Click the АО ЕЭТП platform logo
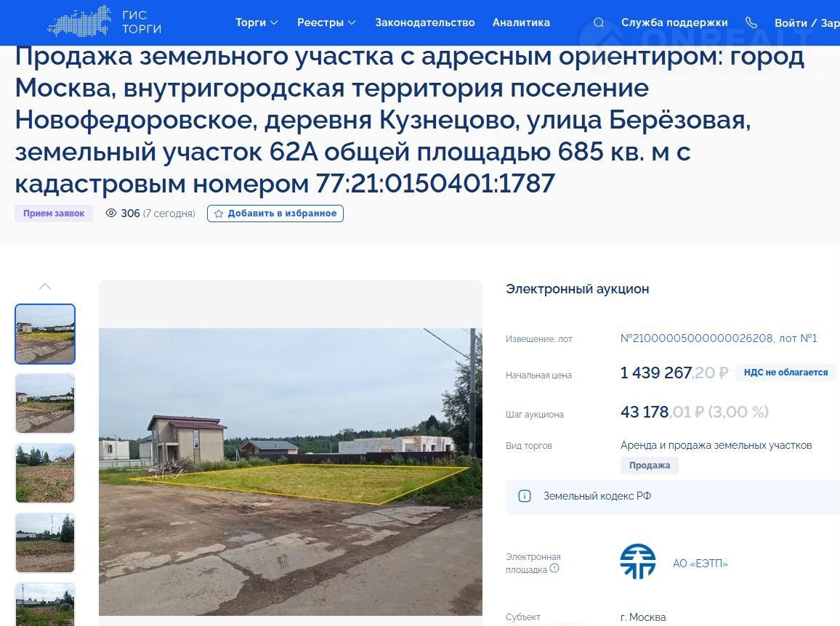 (637, 561)
